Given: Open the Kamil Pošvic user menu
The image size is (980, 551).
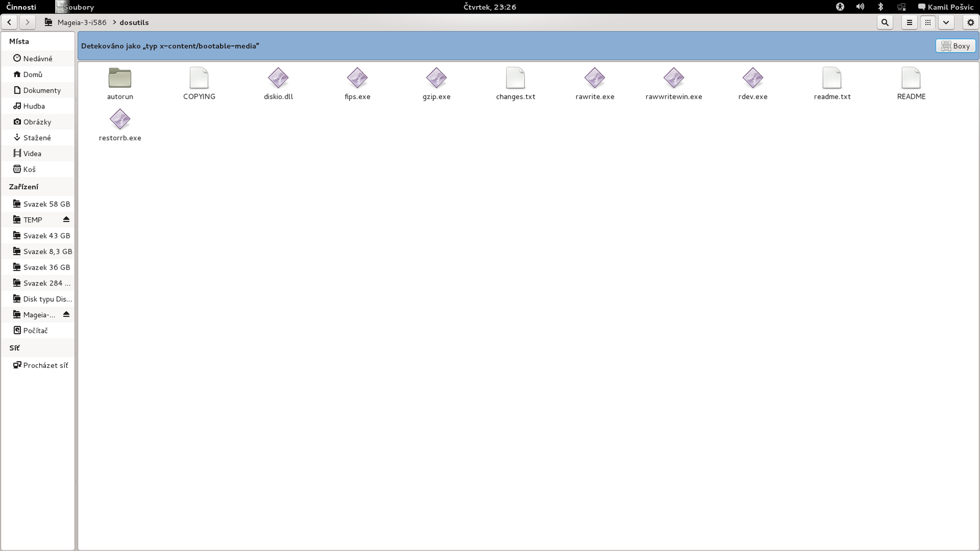Looking at the screenshot, I should [x=946, y=7].
